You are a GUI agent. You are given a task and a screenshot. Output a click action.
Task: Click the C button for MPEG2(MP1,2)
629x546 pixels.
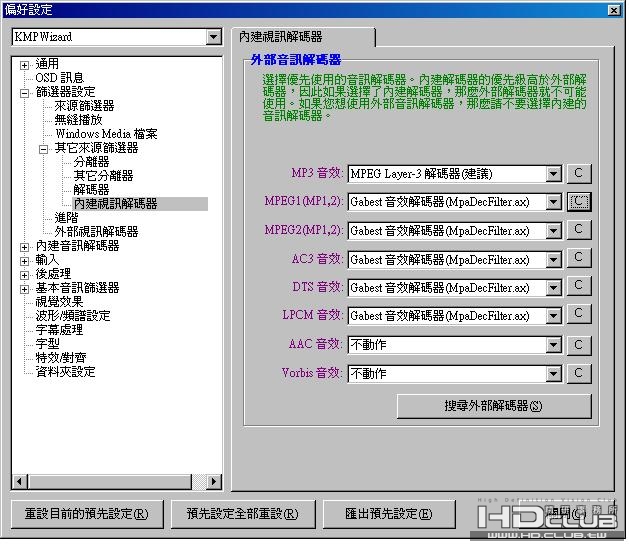click(579, 230)
